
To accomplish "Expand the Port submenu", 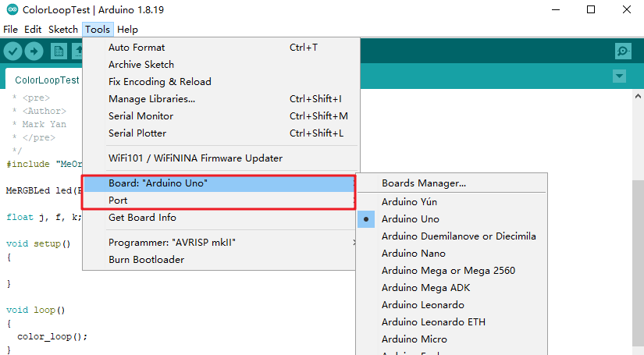I will coord(219,201).
